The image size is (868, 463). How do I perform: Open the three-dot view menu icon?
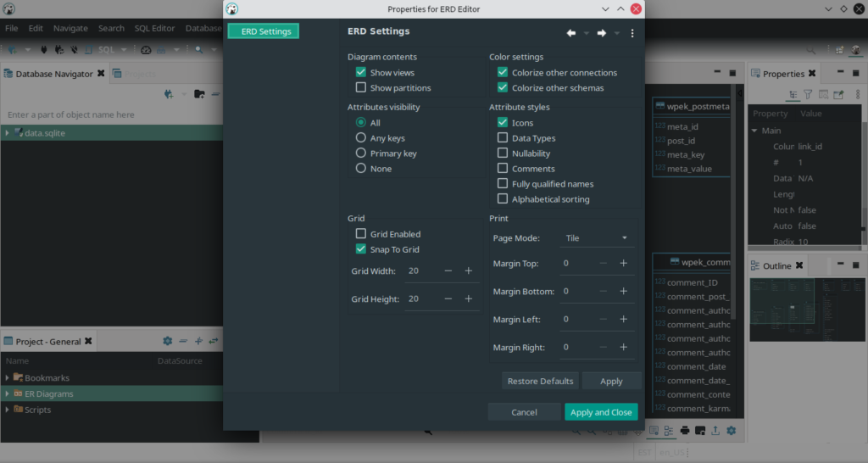632,33
